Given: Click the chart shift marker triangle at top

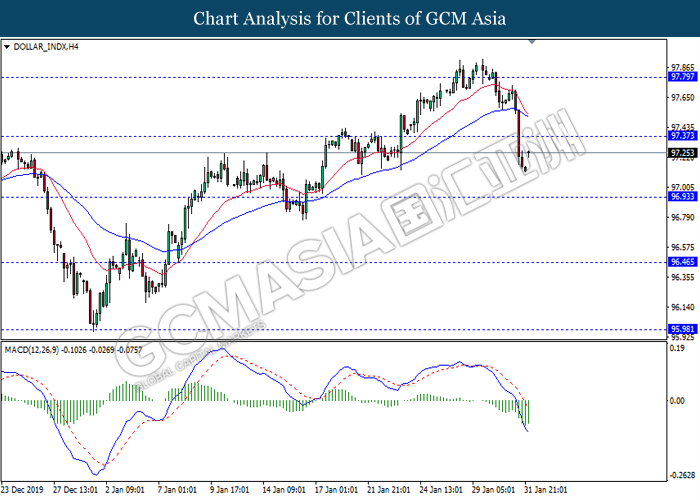Looking at the screenshot, I should pos(532,42).
